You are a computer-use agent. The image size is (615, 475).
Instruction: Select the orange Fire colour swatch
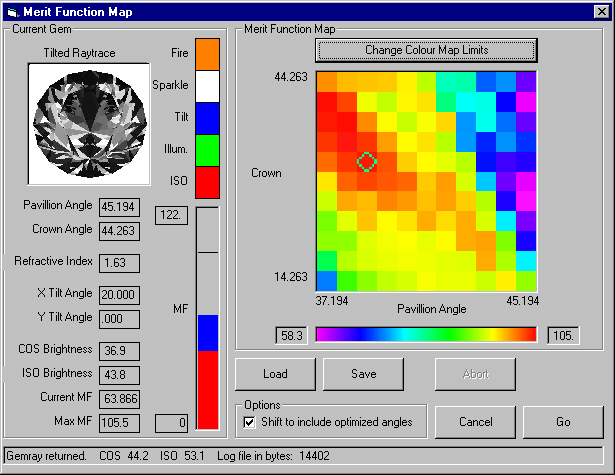click(207, 55)
